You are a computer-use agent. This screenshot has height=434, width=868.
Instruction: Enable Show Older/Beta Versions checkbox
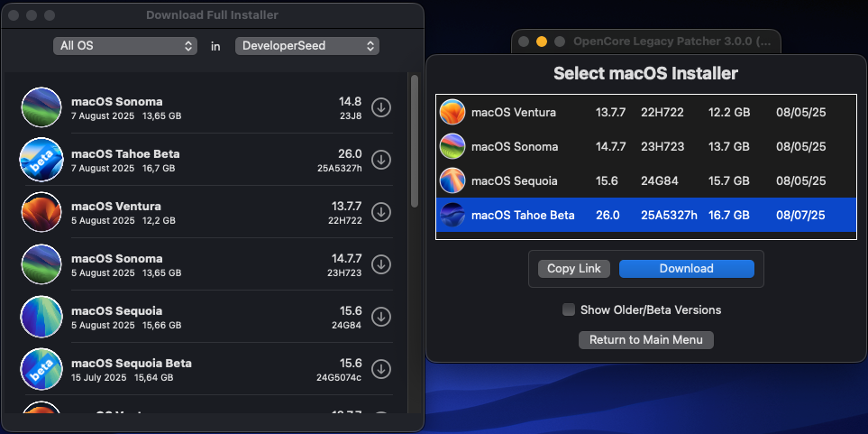[569, 309]
